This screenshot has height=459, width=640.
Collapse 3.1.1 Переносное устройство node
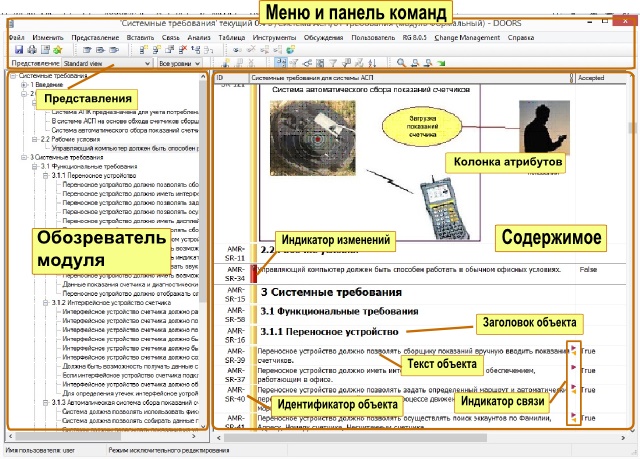46,176
